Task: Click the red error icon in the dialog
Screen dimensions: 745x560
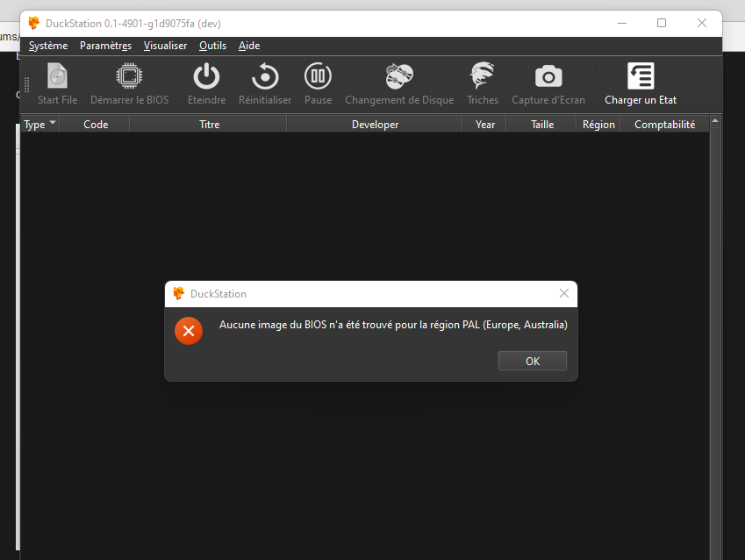Action: point(189,331)
